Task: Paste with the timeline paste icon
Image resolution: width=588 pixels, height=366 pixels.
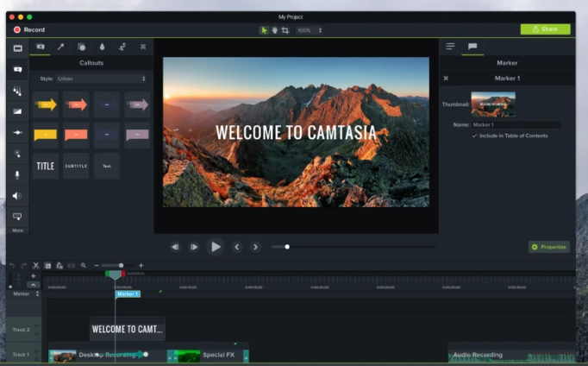Action: pos(59,266)
